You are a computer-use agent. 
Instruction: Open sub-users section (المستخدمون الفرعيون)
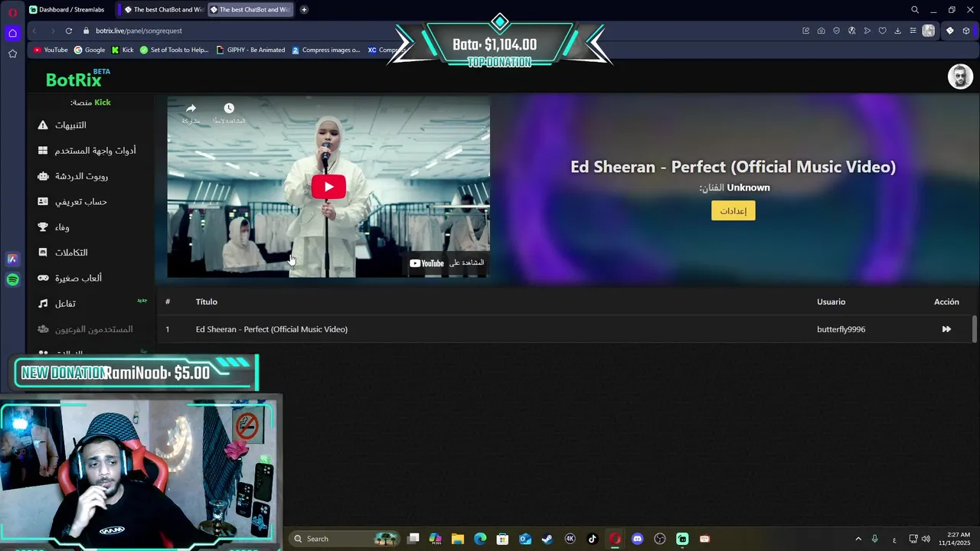[93, 329]
